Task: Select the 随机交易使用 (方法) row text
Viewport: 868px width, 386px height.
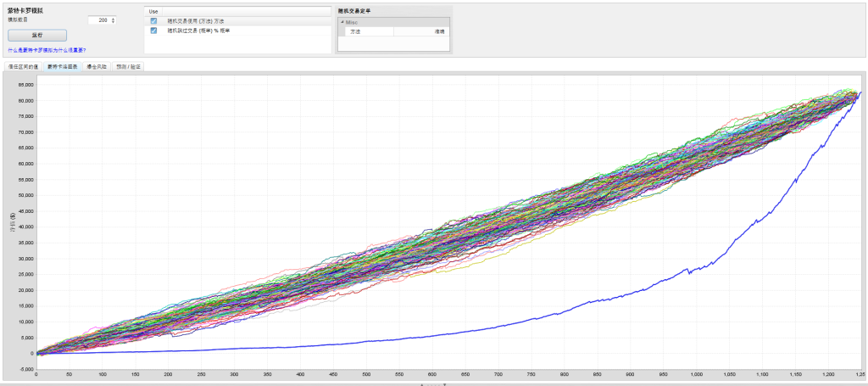Action: click(195, 21)
